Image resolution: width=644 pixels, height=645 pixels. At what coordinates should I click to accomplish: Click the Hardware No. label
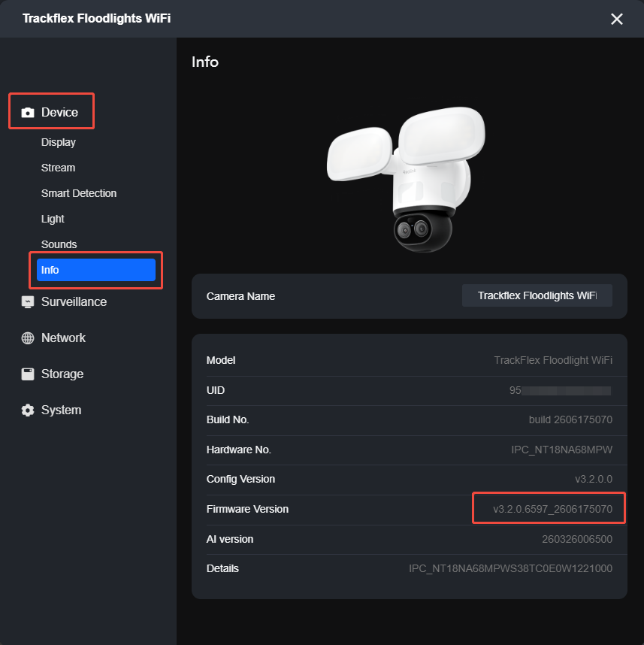[x=238, y=450]
